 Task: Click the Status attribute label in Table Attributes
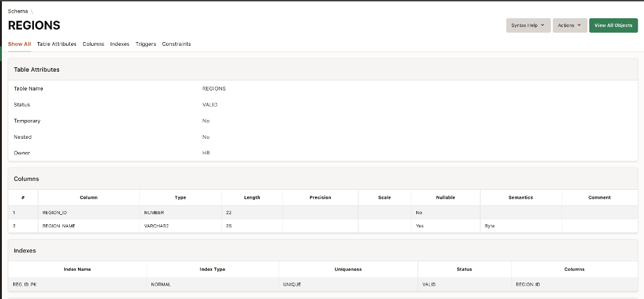(x=22, y=105)
